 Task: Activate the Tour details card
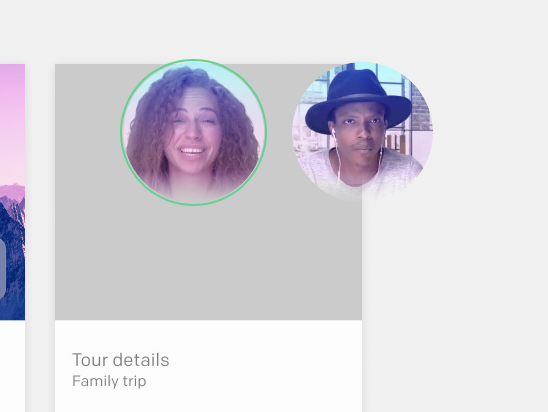[208, 238]
